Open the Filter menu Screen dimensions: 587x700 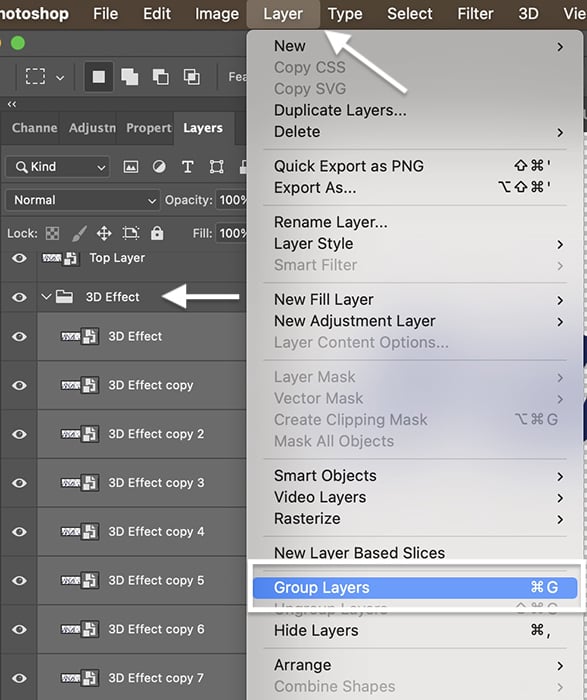(x=475, y=13)
